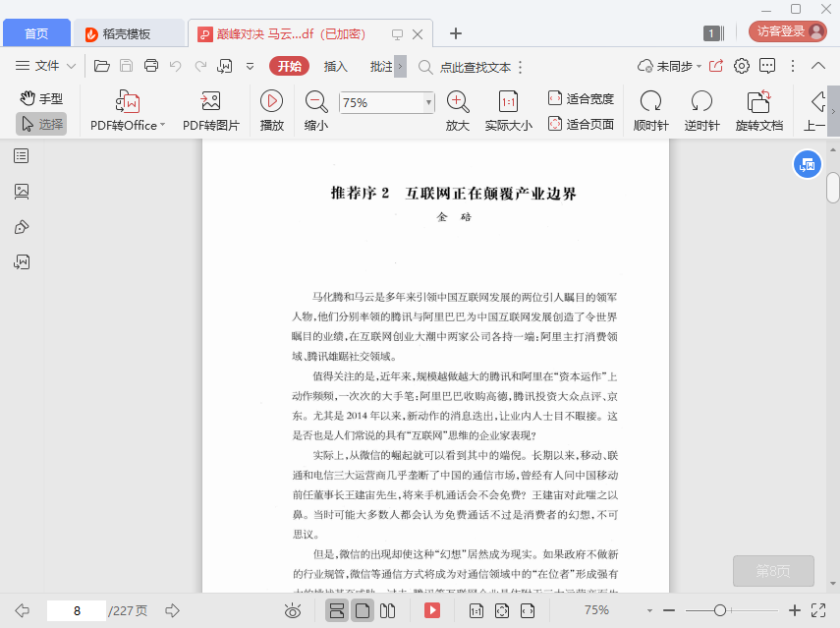Click the 放大 zoom in magnifier
The width and height of the screenshot is (840, 628).
click(457, 102)
